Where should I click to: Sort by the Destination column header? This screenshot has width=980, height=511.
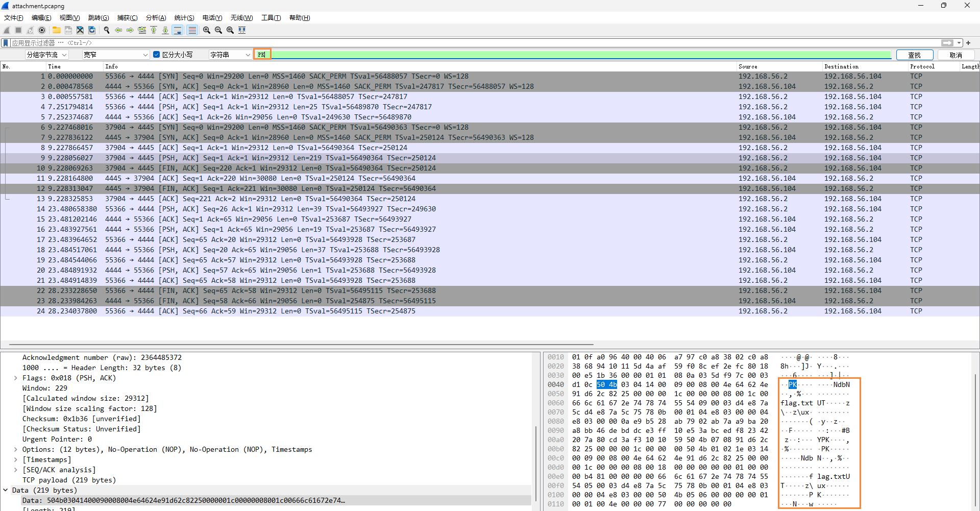coord(865,66)
